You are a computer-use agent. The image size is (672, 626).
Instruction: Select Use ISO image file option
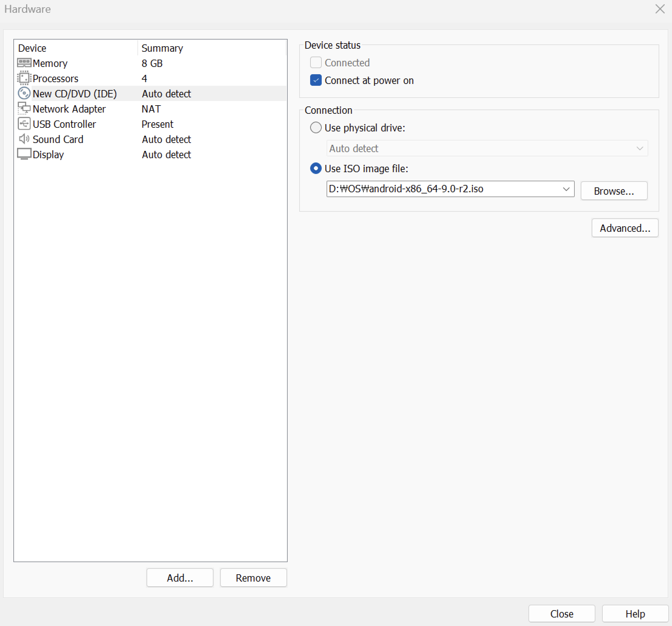[x=316, y=169]
